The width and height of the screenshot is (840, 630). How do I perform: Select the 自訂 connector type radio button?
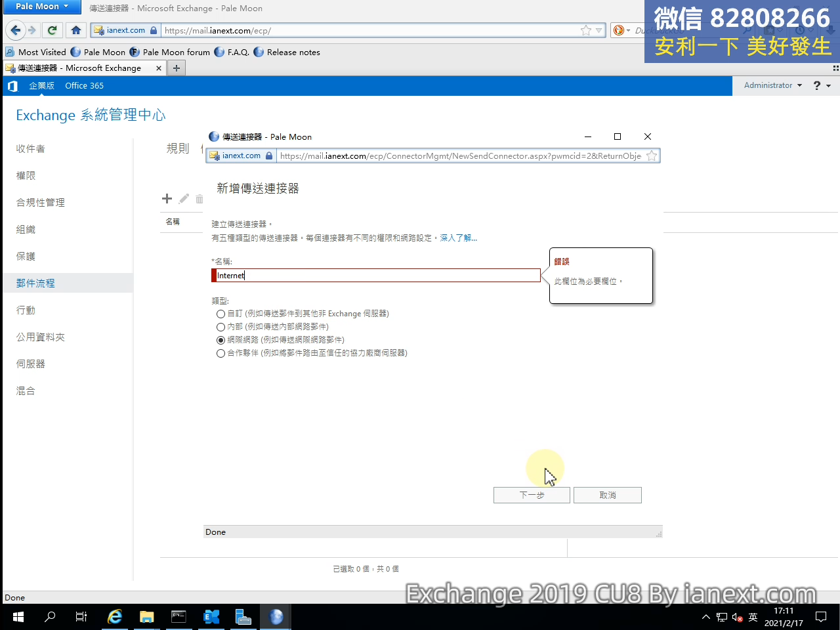[220, 314]
